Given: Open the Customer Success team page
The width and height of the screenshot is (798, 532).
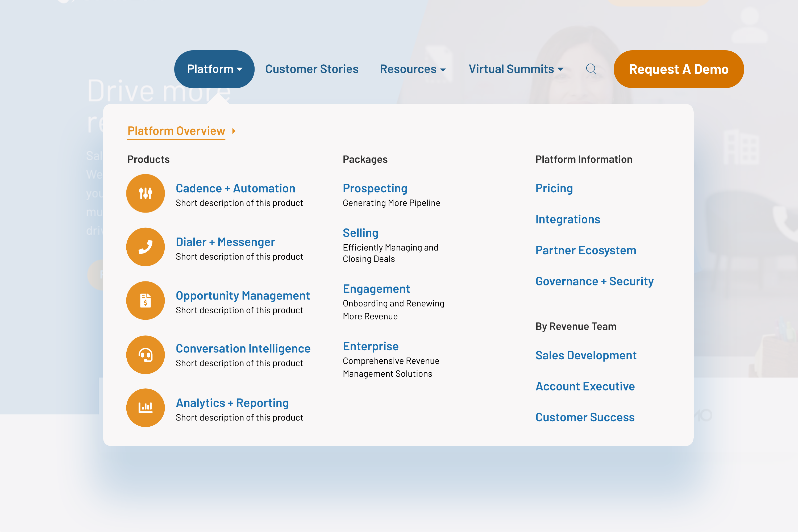Looking at the screenshot, I should tap(585, 417).
